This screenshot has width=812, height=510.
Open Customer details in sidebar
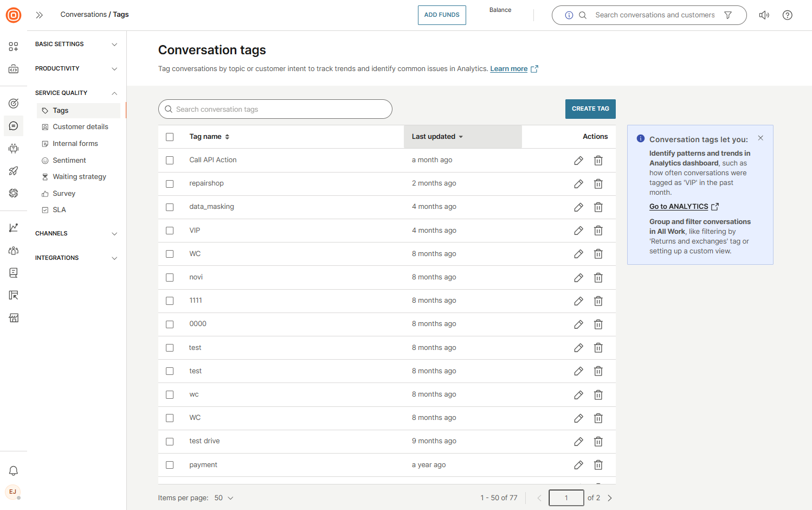80,127
